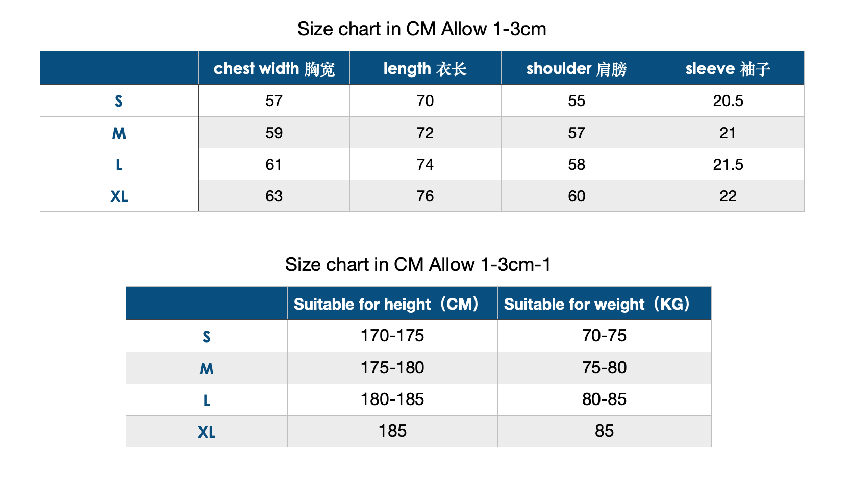Select the XL row label in the top table
The image size is (850, 504).
click(x=119, y=196)
